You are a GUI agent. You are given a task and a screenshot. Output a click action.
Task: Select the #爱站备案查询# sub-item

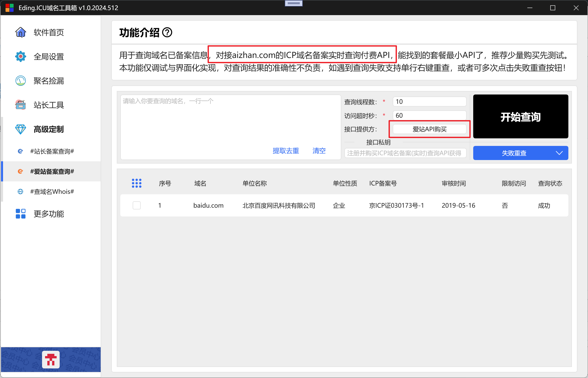click(51, 171)
